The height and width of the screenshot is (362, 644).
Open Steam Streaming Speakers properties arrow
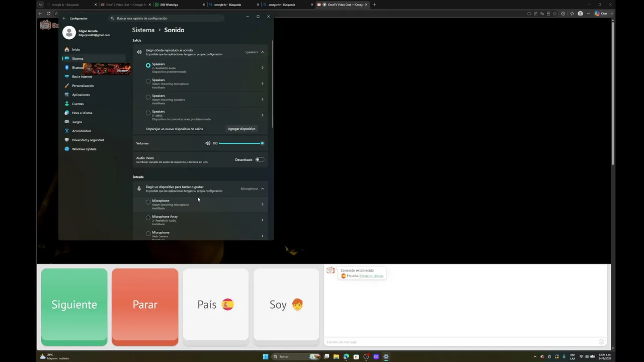(262, 99)
